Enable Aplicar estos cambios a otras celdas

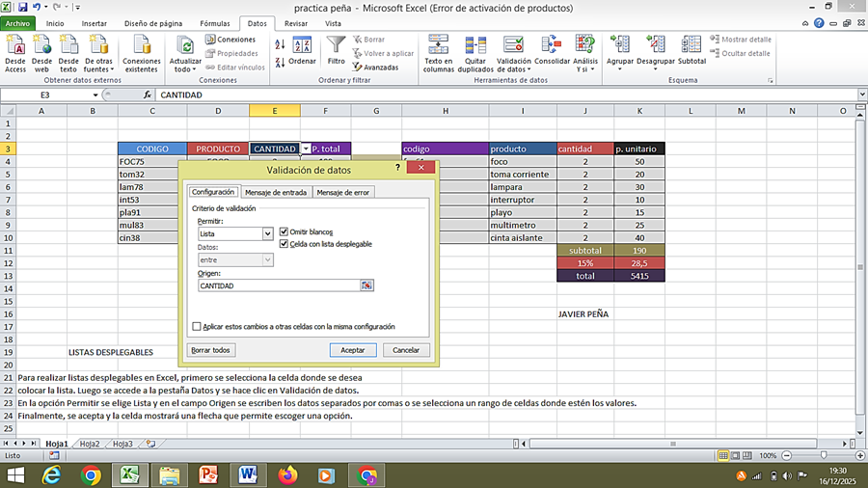click(198, 327)
